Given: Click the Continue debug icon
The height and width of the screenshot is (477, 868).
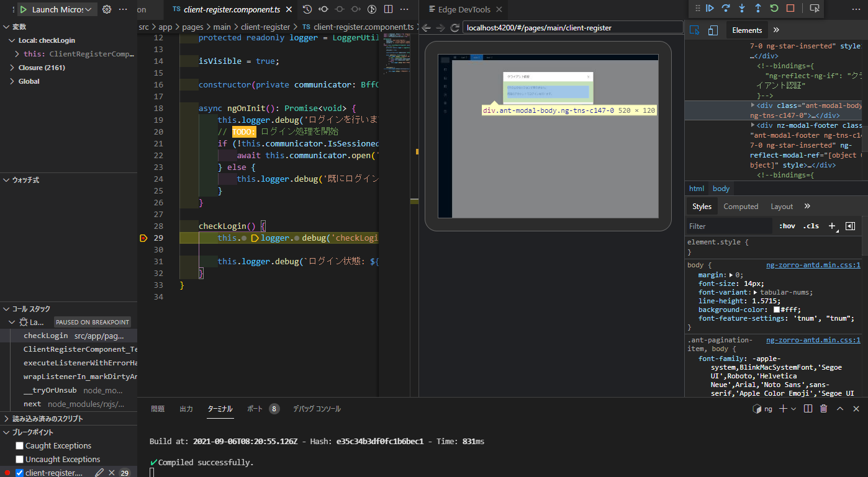Looking at the screenshot, I should (x=710, y=8).
